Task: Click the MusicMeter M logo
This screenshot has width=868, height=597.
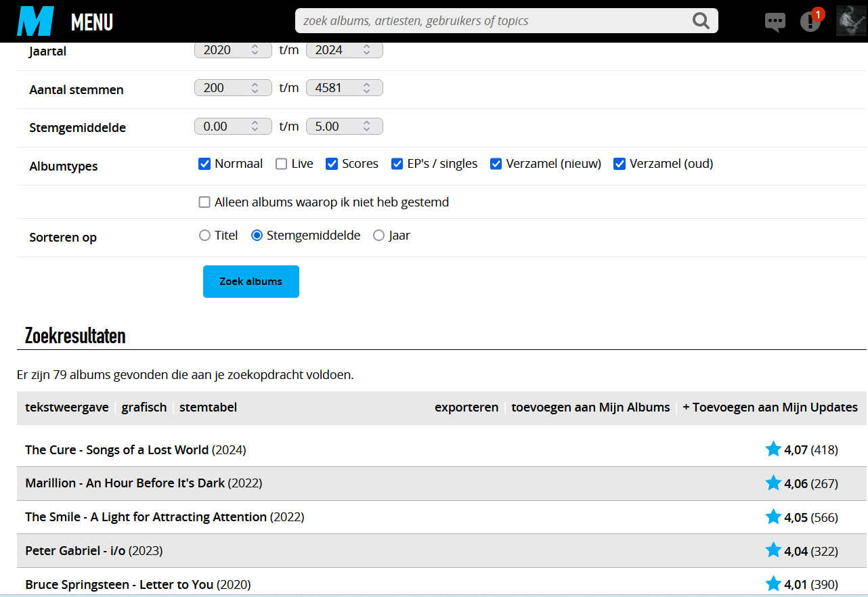Action: [35, 21]
